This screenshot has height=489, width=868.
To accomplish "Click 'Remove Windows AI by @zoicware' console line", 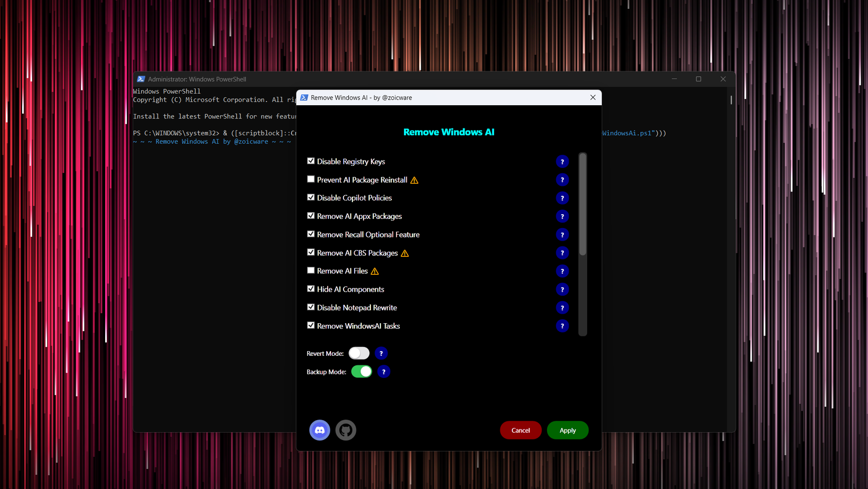I will click(212, 142).
